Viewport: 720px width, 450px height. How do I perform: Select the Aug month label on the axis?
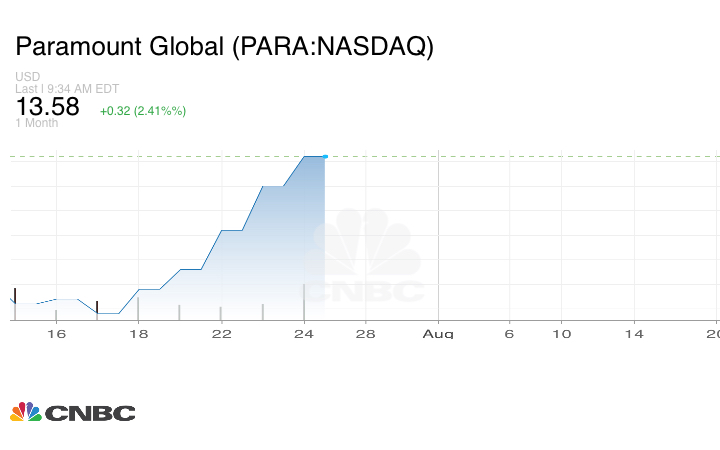click(438, 333)
